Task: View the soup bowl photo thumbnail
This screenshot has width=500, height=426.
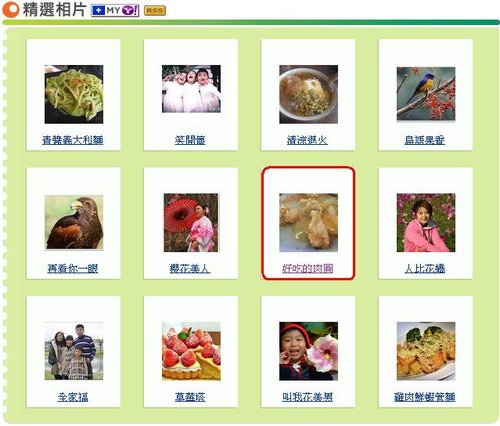Action: 308,94
